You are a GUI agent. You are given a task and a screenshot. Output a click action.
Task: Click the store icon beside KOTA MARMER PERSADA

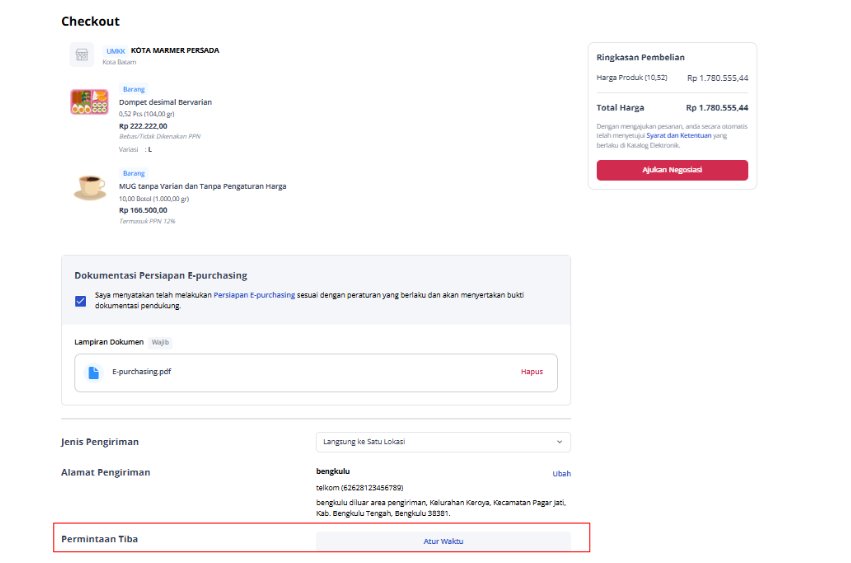(81, 54)
